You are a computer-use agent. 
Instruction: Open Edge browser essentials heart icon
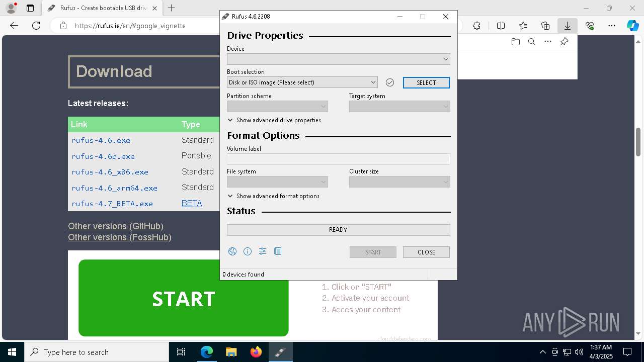pos(590,26)
